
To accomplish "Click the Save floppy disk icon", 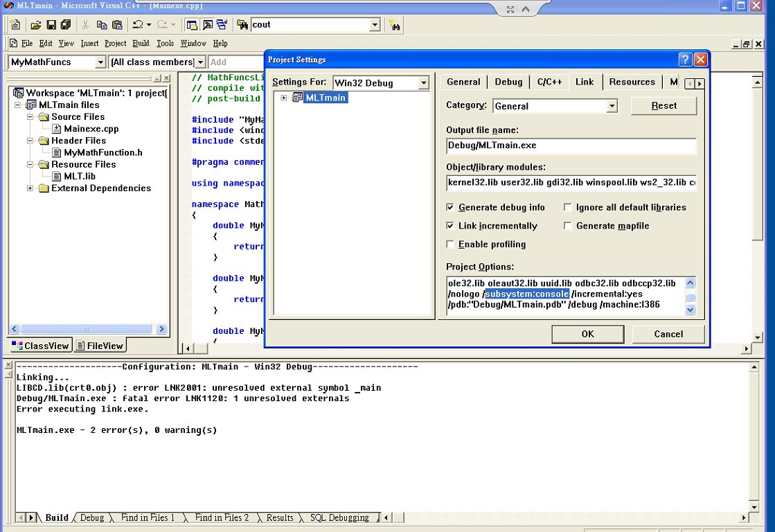I will pos(51,25).
